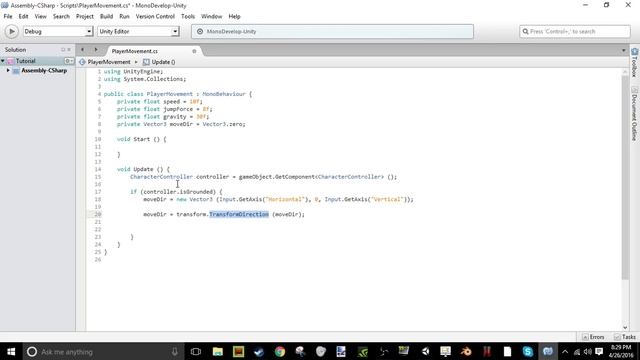Open the Debug configuration dropdown

(58, 31)
